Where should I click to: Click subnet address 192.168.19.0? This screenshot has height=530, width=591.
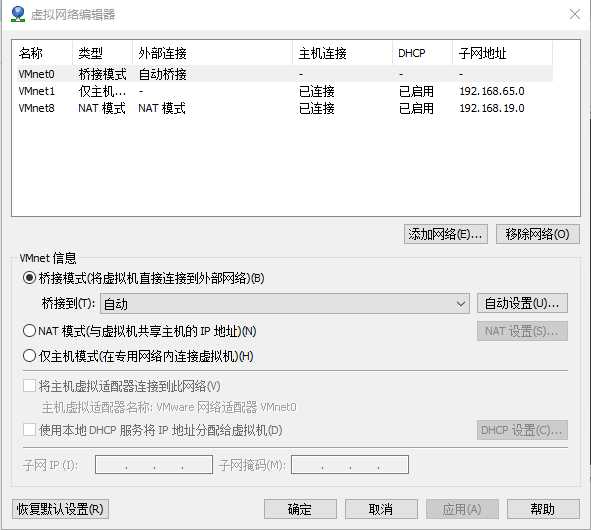(492, 109)
